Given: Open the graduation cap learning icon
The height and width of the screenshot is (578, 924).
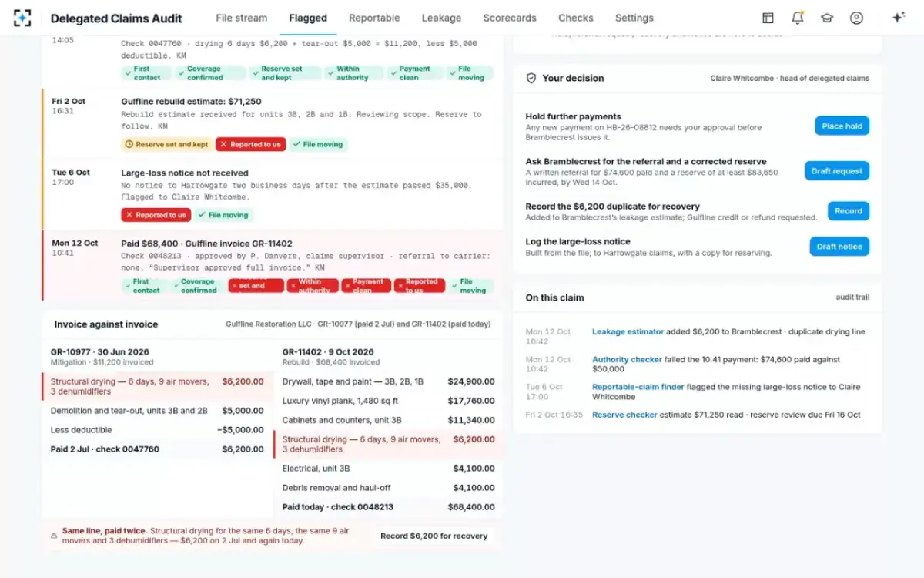Looking at the screenshot, I should pos(827,18).
